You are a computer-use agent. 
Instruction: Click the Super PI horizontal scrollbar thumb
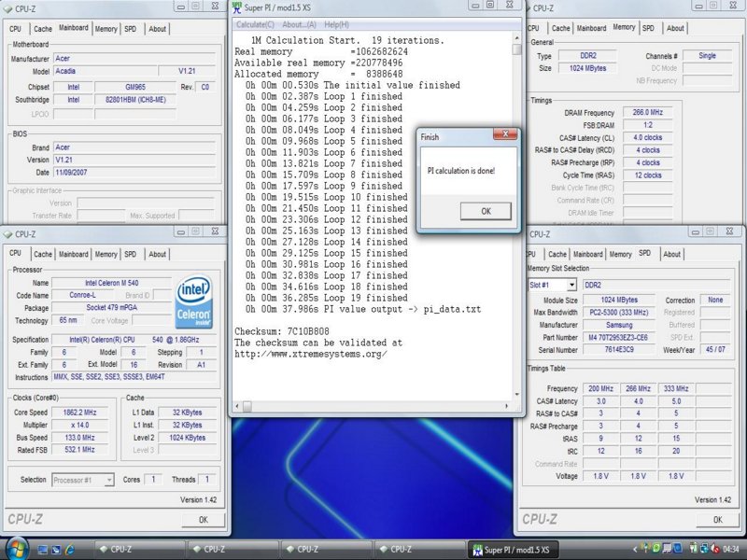pyautogui.click(x=247, y=406)
